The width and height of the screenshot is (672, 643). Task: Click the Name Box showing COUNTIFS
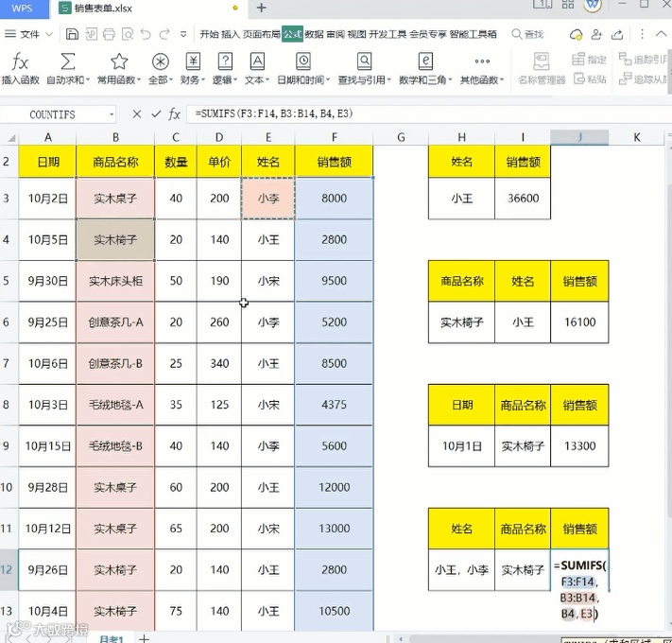click(x=52, y=114)
